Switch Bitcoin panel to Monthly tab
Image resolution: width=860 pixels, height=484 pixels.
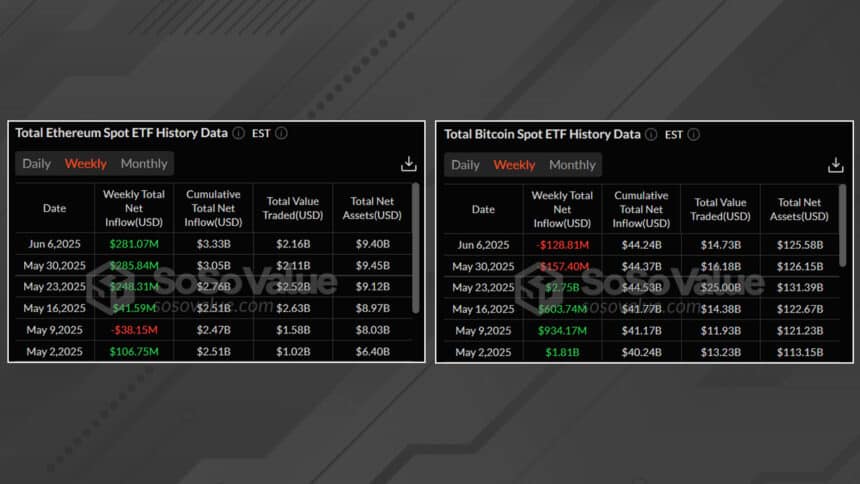572,165
